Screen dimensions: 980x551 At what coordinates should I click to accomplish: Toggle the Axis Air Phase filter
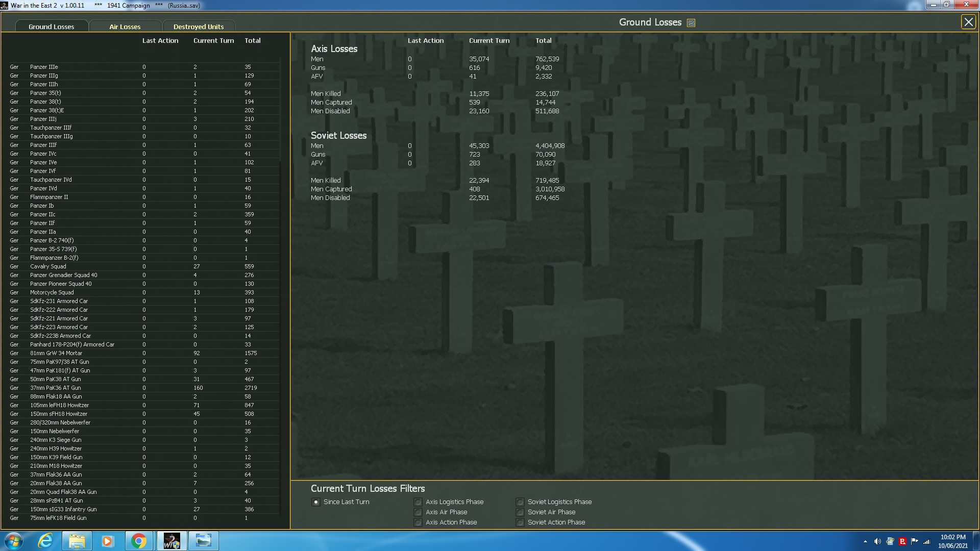(x=418, y=512)
